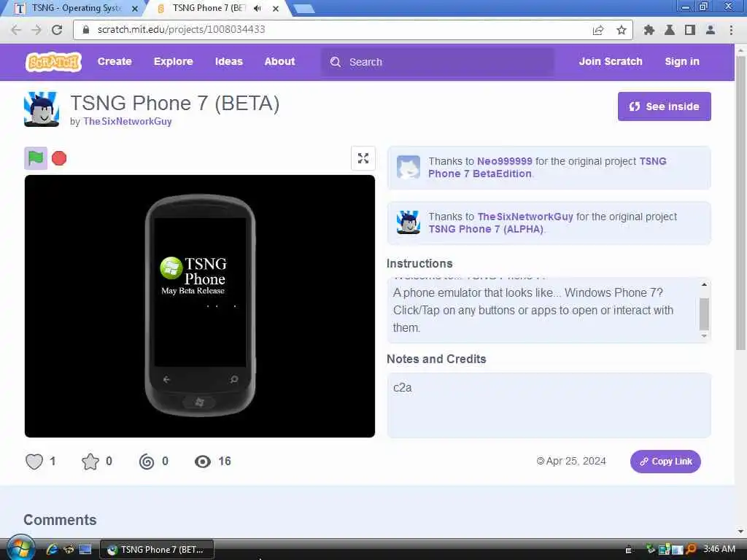Viewport: 747px width, 560px height.
Task: Click the phone's back arrow button
Action: coord(166,379)
